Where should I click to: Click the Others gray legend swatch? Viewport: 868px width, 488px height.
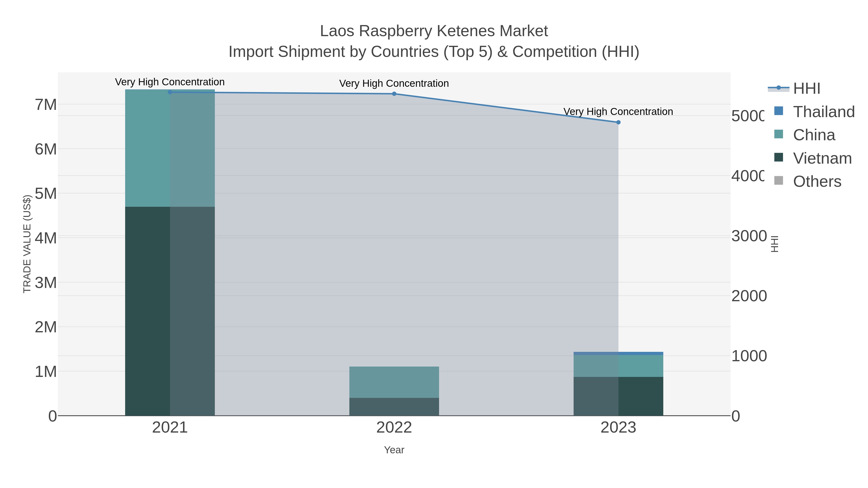[779, 180]
